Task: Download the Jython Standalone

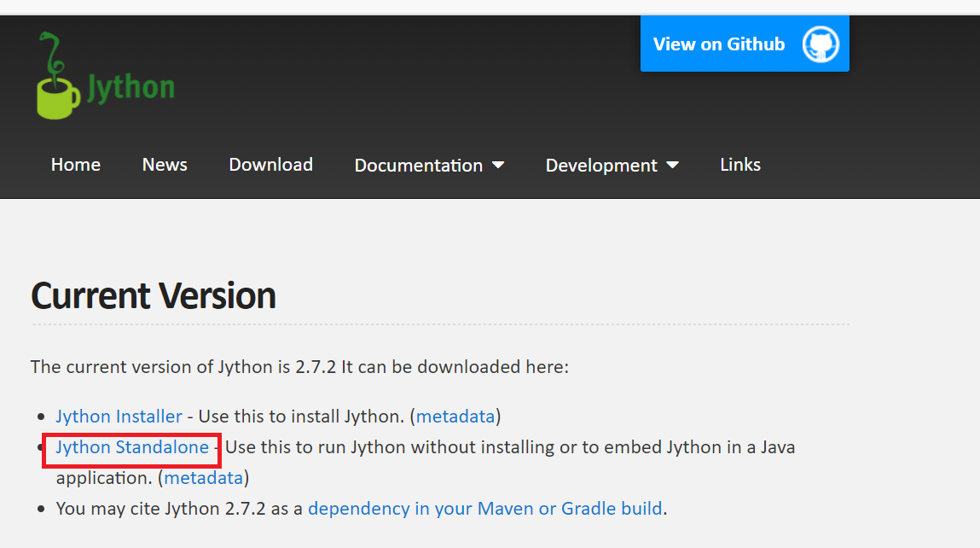Action: (132, 447)
